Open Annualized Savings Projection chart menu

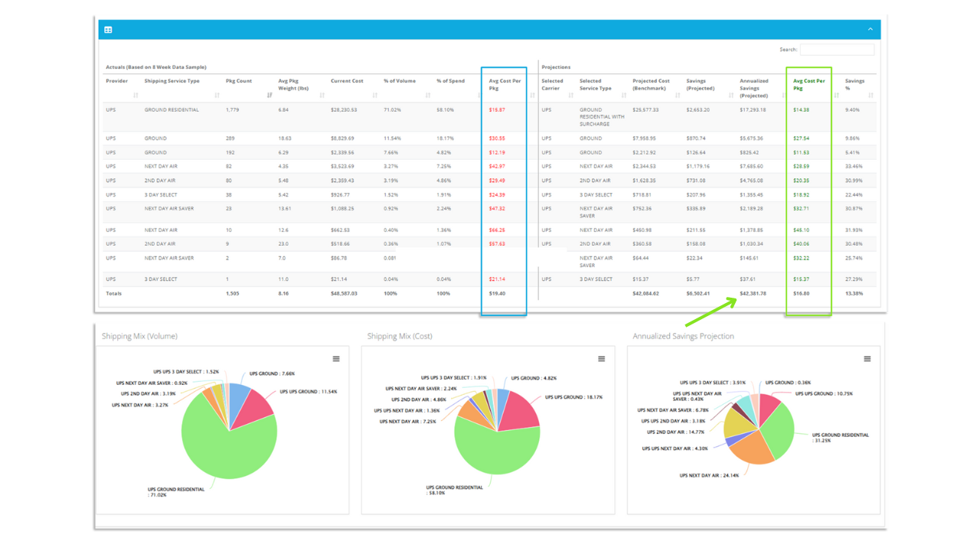(867, 359)
